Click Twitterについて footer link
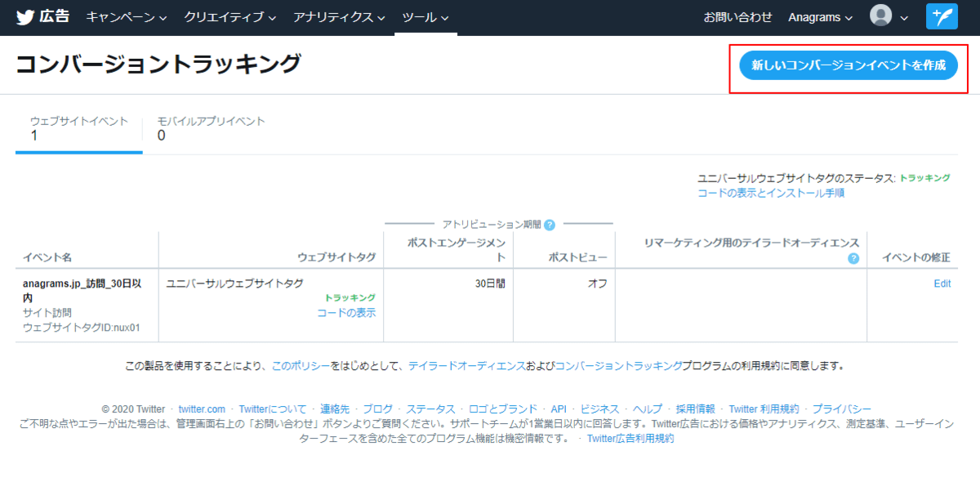980x482 pixels. pyautogui.click(x=273, y=408)
